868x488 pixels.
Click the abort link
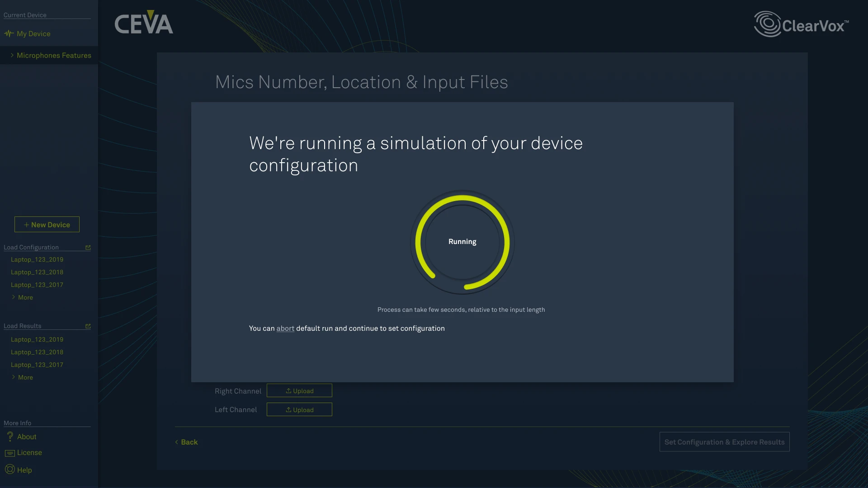[x=285, y=328]
